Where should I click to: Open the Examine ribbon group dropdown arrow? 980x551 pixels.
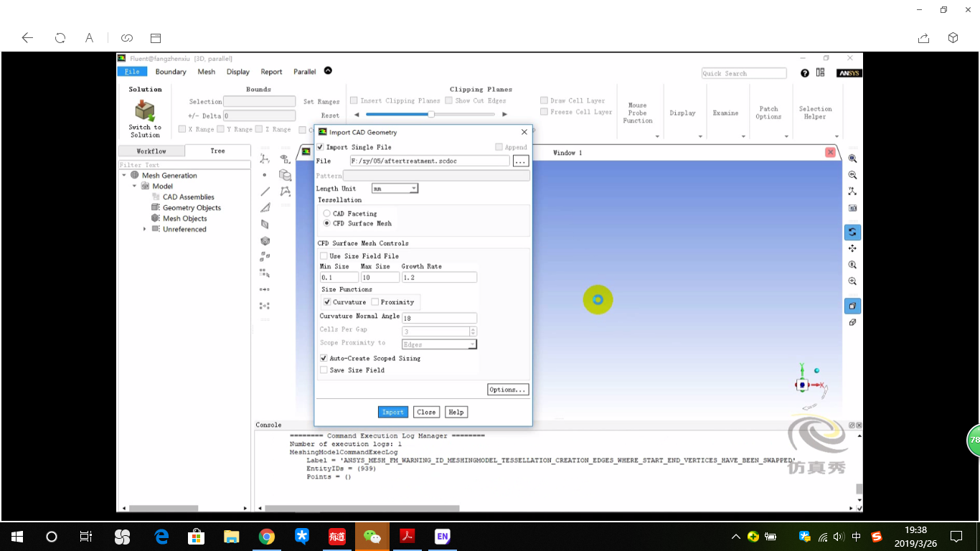[x=743, y=136]
